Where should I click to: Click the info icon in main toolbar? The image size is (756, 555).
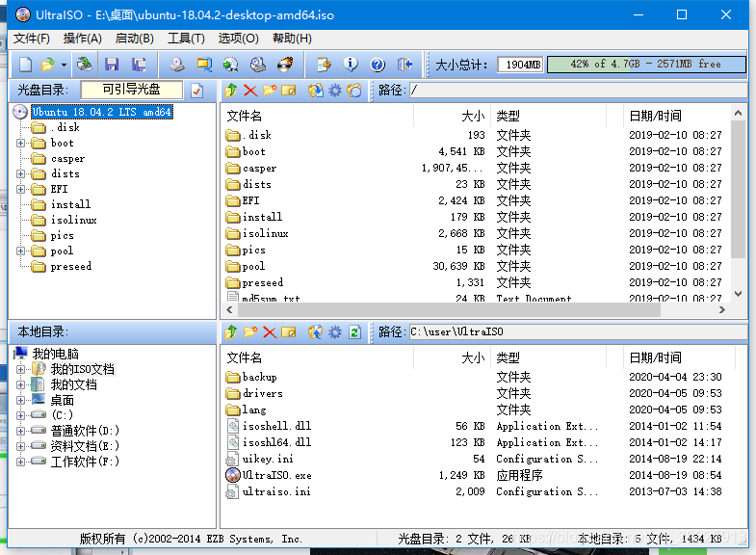(x=351, y=65)
